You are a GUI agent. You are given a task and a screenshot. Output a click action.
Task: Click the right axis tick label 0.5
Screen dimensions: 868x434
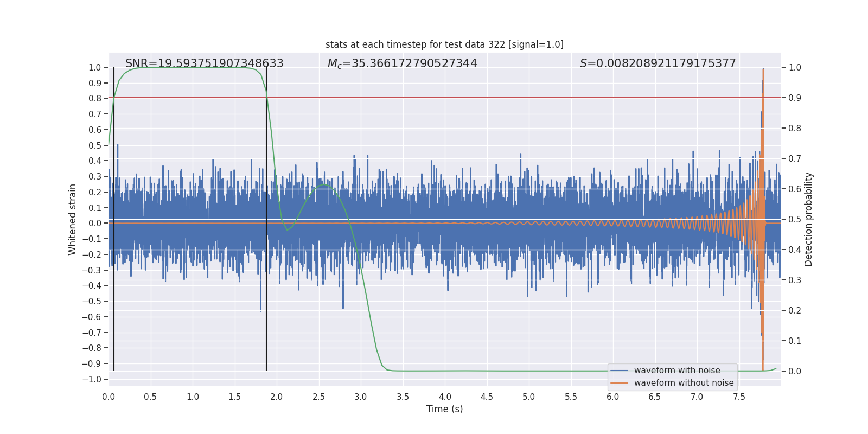click(x=795, y=220)
